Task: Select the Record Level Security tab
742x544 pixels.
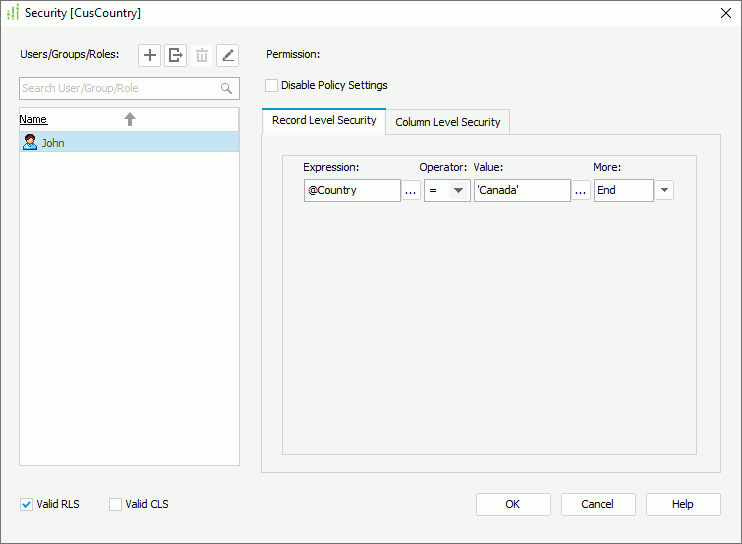Action: (x=324, y=121)
